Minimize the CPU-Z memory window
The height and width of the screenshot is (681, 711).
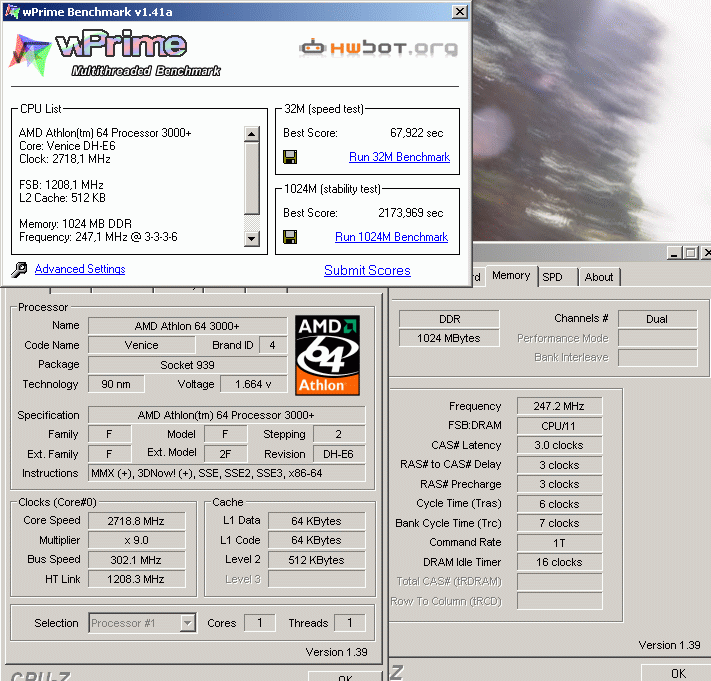(x=675, y=253)
